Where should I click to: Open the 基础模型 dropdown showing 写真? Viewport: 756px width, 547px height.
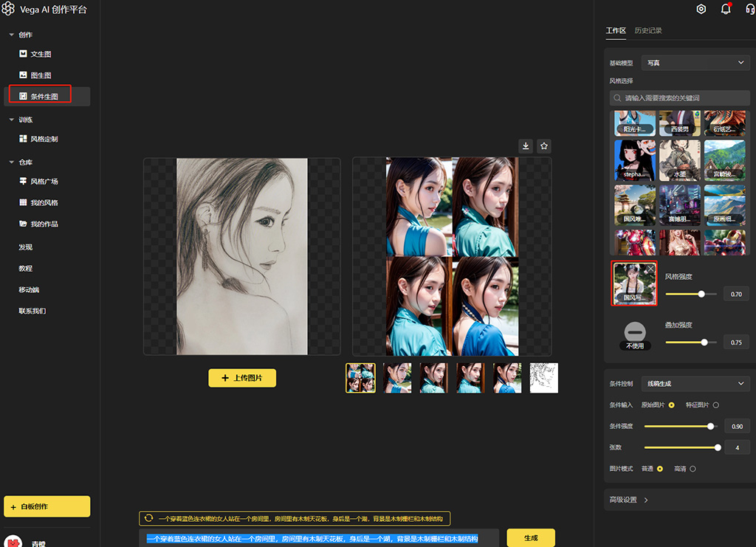point(695,63)
